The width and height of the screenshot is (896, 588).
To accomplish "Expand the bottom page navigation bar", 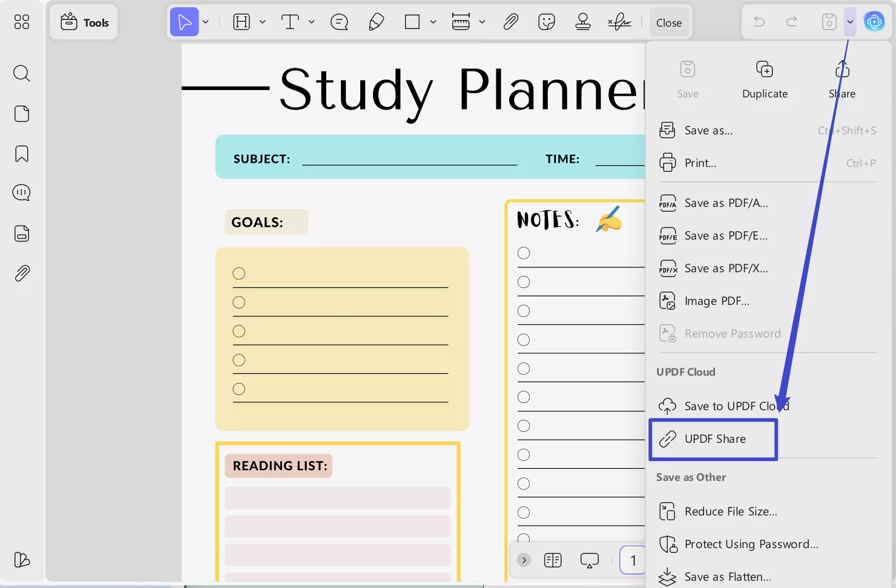I will (x=524, y=560).
